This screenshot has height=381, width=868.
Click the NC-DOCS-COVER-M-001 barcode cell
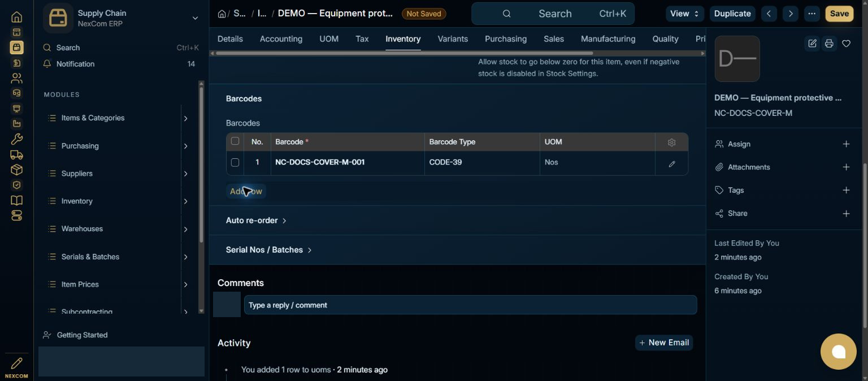(x=348, y=163)
